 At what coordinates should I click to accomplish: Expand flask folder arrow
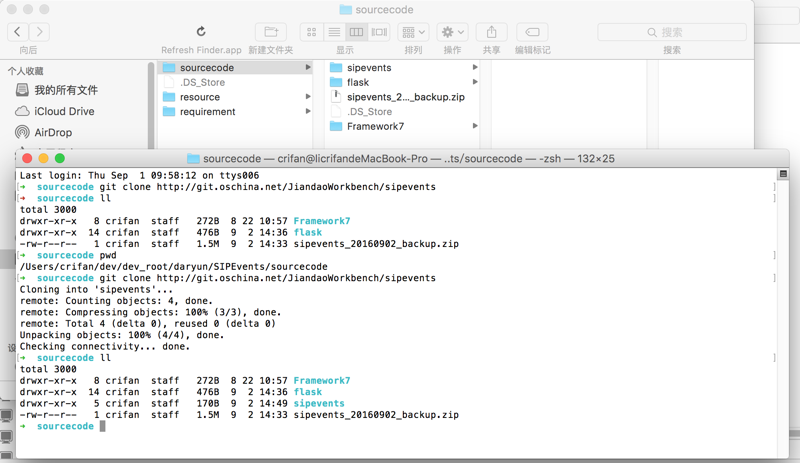click(x=475, y=82)
